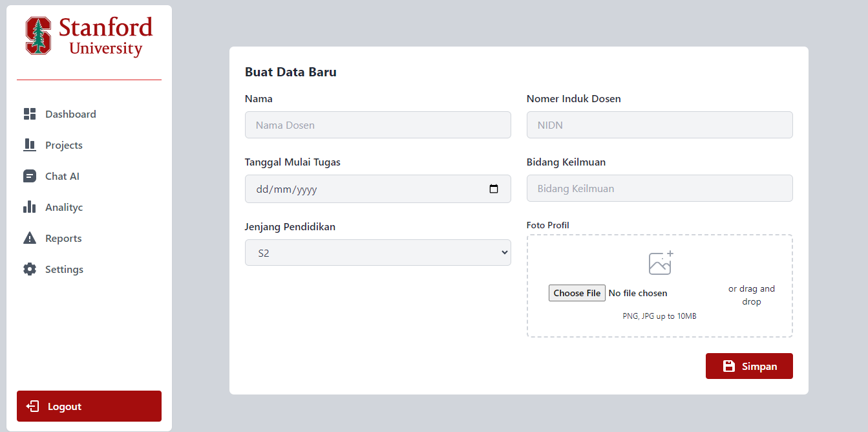Click the Tanggal Mulai Tugas date field
This screenshot has width=868, height=432.
coord(362,189)
